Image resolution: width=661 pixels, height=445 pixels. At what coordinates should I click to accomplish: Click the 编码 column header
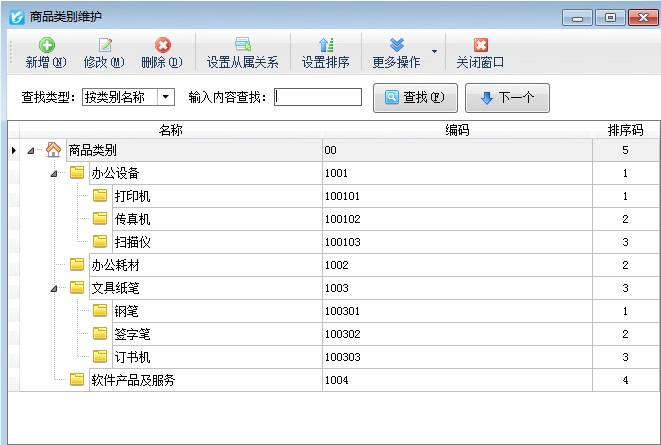457,130
